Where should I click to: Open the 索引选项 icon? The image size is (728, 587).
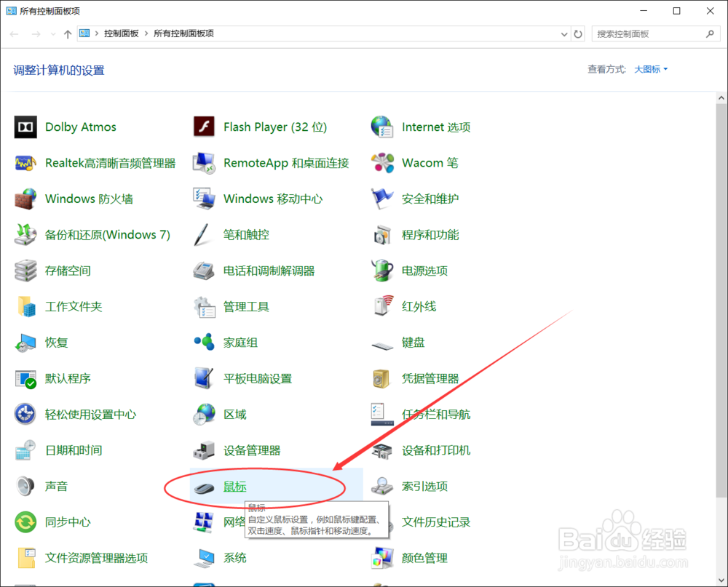coord(382,486)
